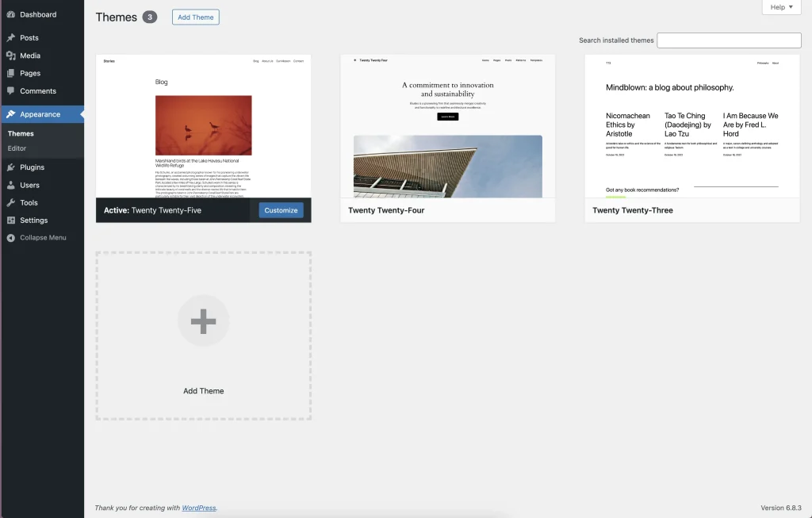Open Twenty Twenty-Four theme preview image
Screen dimensions: 812x518
tap(448, 126)
